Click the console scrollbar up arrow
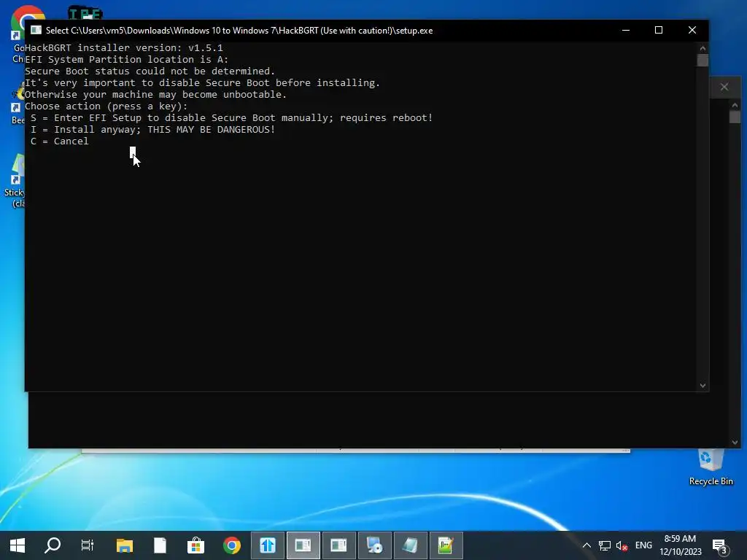The image size is (747, 560). [703, 48]
